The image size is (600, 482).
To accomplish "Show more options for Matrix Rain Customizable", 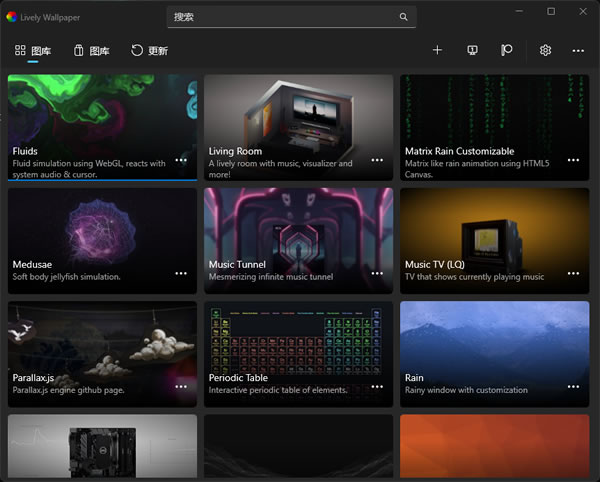I will pyautogui.click(x=573, y=159).
